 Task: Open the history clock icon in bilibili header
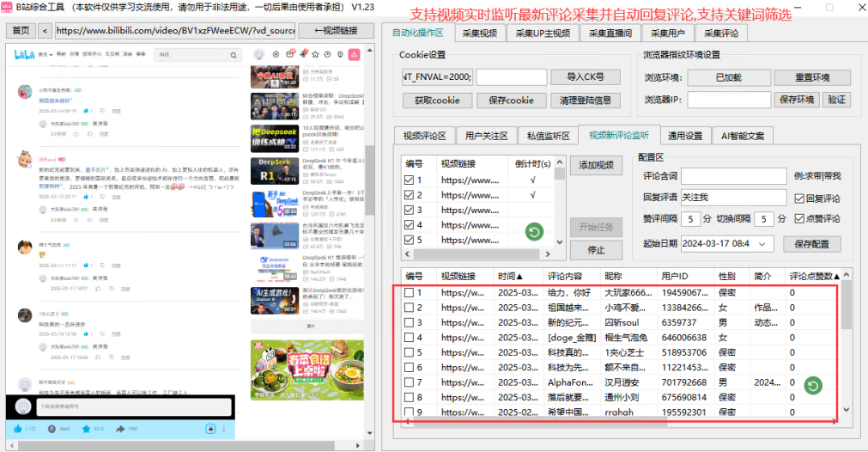click(x=328, y=55)
